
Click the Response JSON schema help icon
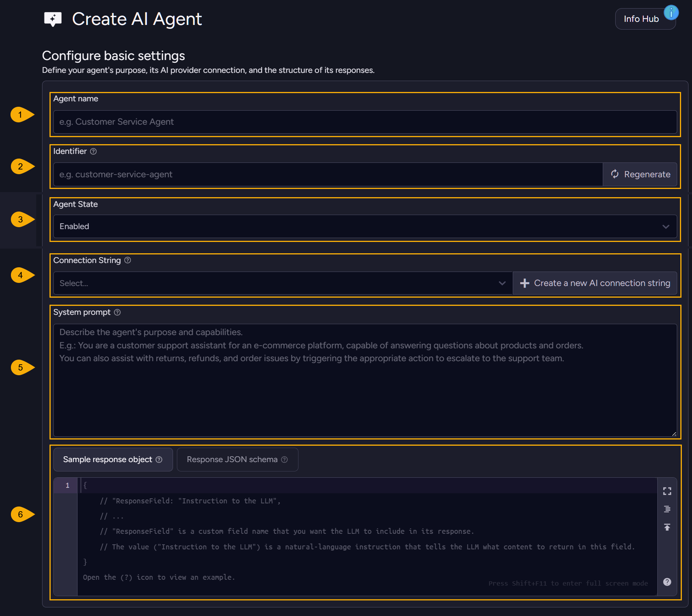click(284, 459)
